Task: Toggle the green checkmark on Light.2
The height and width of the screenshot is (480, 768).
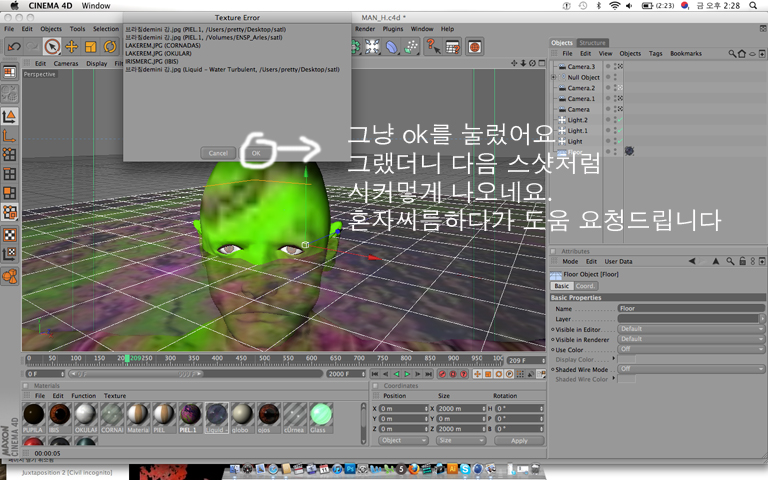Action: pyautogui.click(x=620, y=120)
